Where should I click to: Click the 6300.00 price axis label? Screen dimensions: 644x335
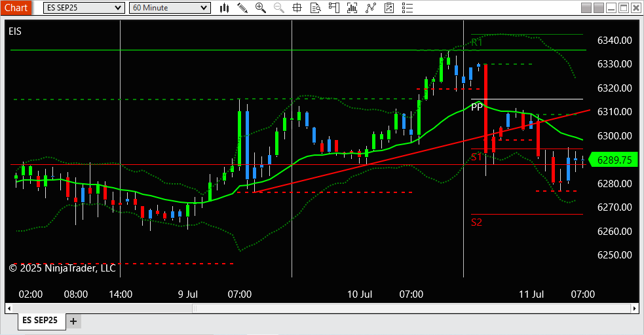(615, 135)
